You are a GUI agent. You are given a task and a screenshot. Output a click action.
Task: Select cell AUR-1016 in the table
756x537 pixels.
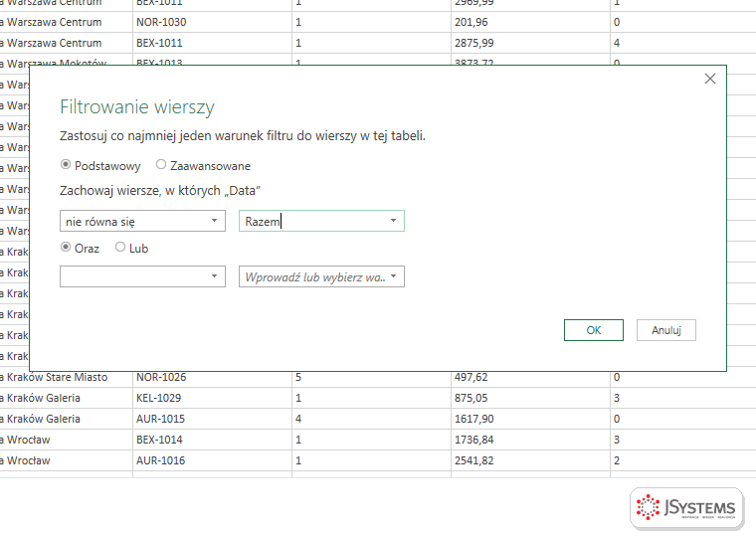212,460
